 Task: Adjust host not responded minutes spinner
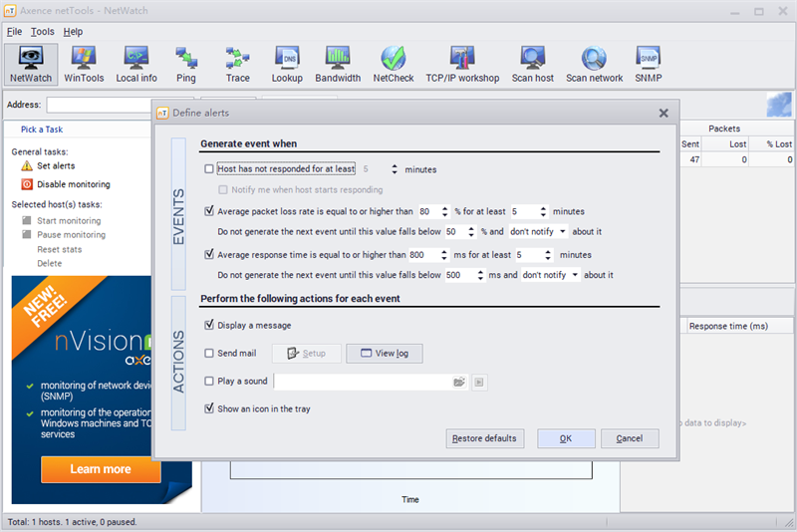[x=395, y=169]
